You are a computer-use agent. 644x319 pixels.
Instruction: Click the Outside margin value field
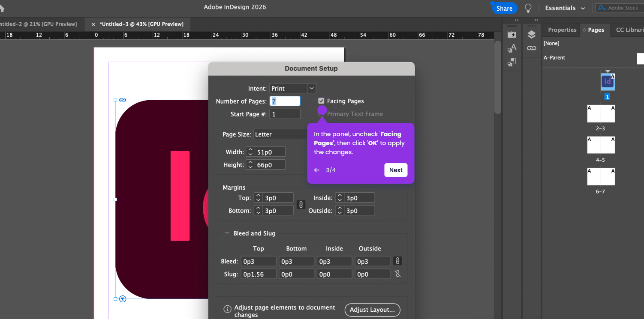[359, 211]
